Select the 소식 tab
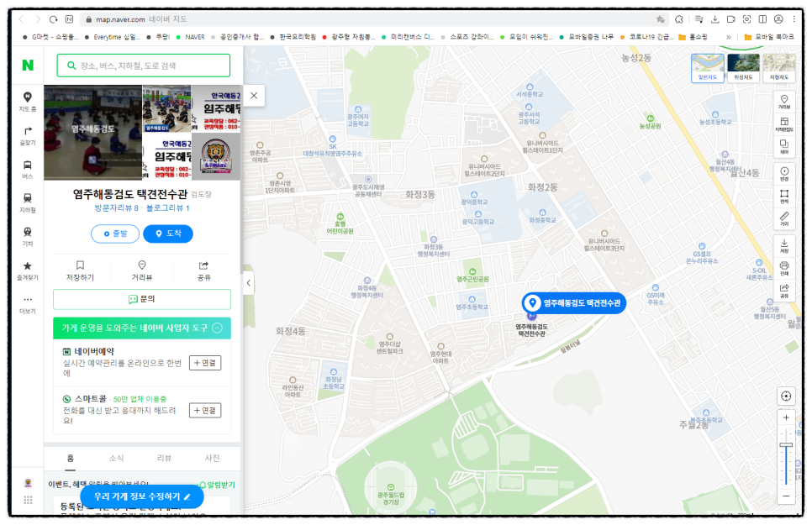This screenshot has height=525, width=812. pyautogui.click(x=117, y=458)
